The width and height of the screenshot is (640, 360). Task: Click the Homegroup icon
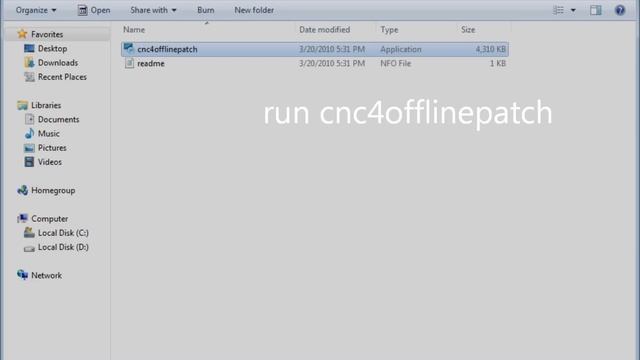22,190
